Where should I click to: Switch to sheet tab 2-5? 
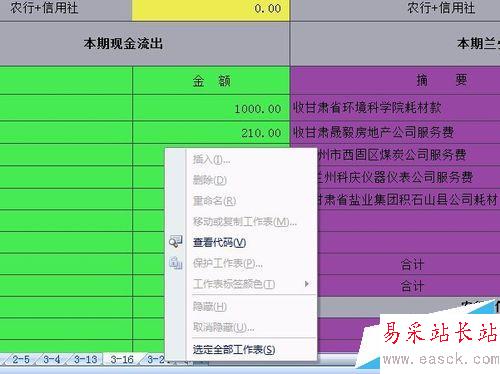point(21,360)
